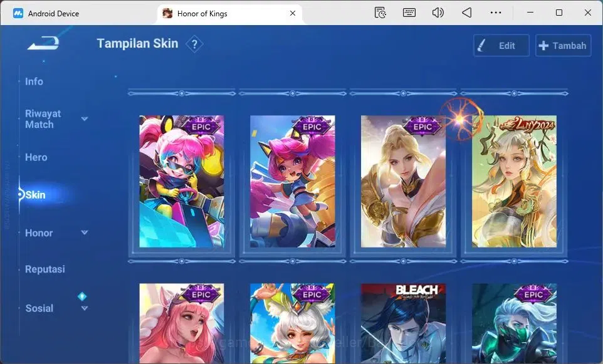The width and height of the screenshot is (603, 364).
Task: Close the Honor of Kings tab
Action: click(x=293, y=13)
